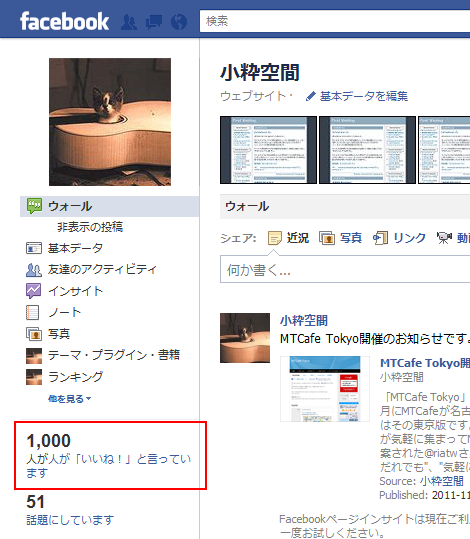
Task: Click the ランキング thumbnail icon
Action: (x=34, y=377)
